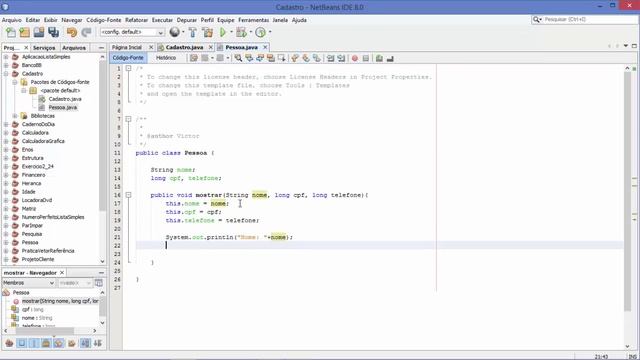Screen dimensions: 640x360
Task: Toggle Show Non-Public Members in Navigator
Action: click(46, 343)
